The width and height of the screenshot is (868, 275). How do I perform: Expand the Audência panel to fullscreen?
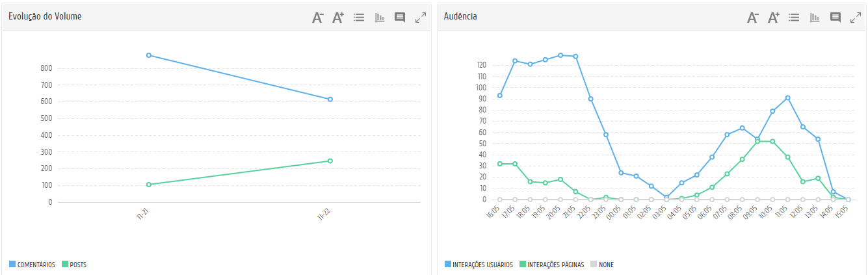click(x=856, y=18)
